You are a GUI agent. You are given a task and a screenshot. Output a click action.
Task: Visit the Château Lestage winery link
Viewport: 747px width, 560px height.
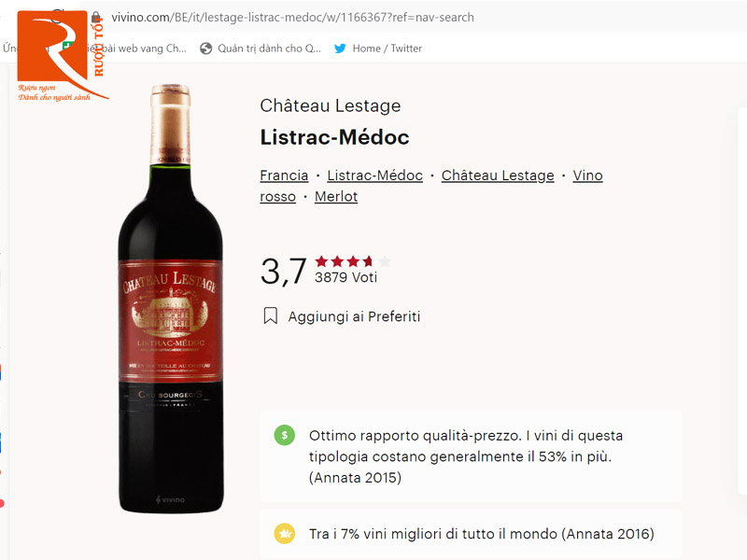[498, 175]
